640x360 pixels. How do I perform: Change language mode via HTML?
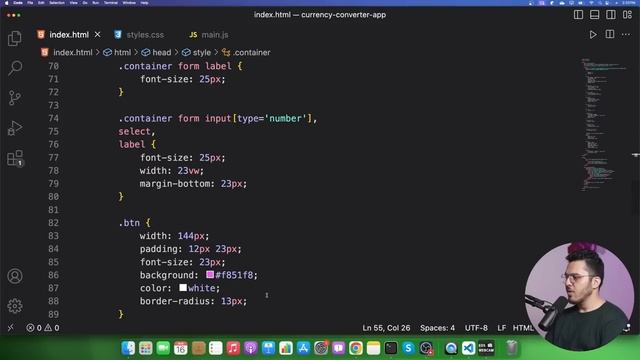[523, 328]
